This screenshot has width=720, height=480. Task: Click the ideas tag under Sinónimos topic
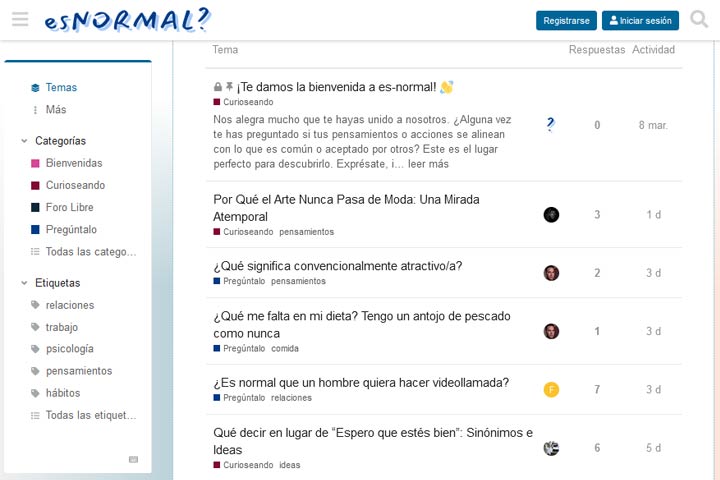(290, 465)
